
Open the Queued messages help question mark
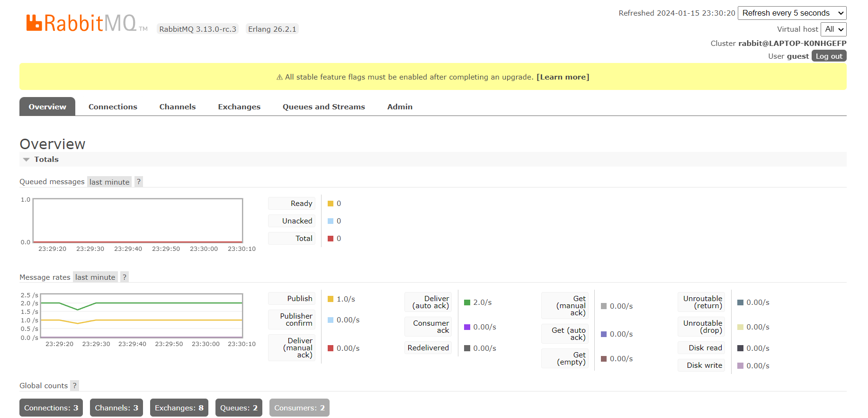point(139,182)
